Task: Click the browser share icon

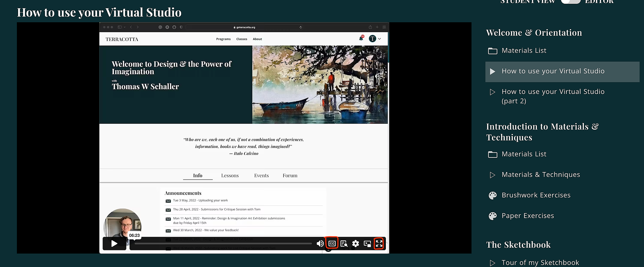Action: [370, 27]
